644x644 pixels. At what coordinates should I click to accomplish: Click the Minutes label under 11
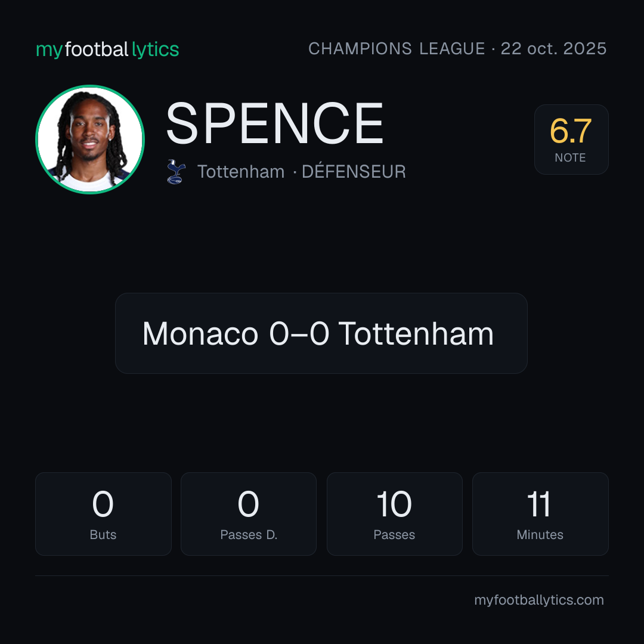point(540,534)
